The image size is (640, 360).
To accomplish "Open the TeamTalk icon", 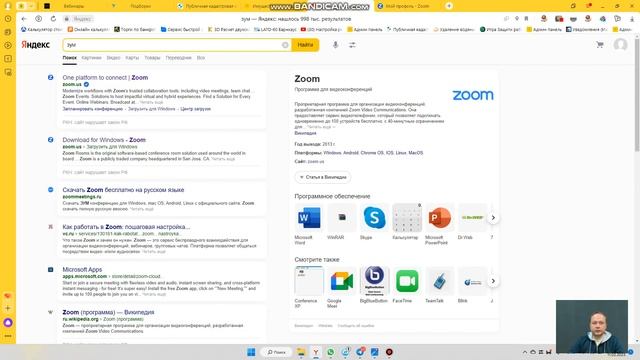I will (x=440, y=281).
